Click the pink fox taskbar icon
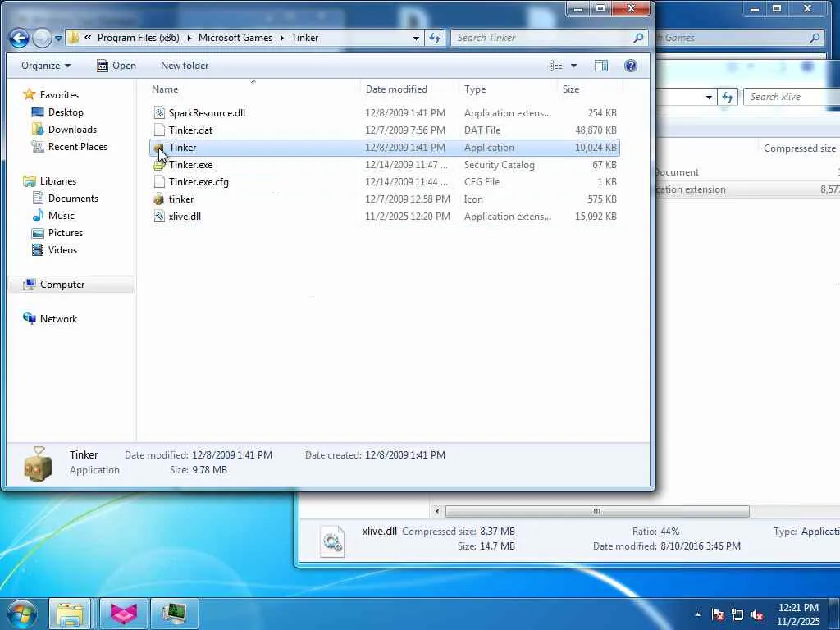This screenshot has width=840, height=630. click(124, 614)
